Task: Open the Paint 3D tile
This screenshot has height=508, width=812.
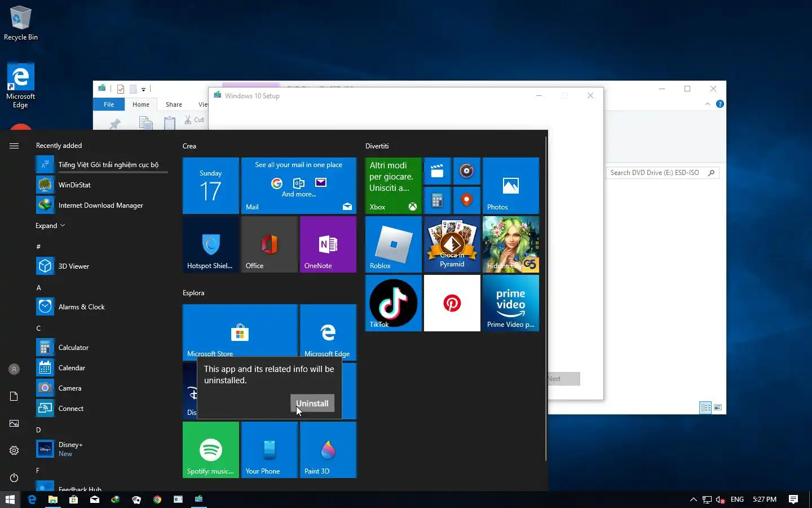Action: click(328, 450)
